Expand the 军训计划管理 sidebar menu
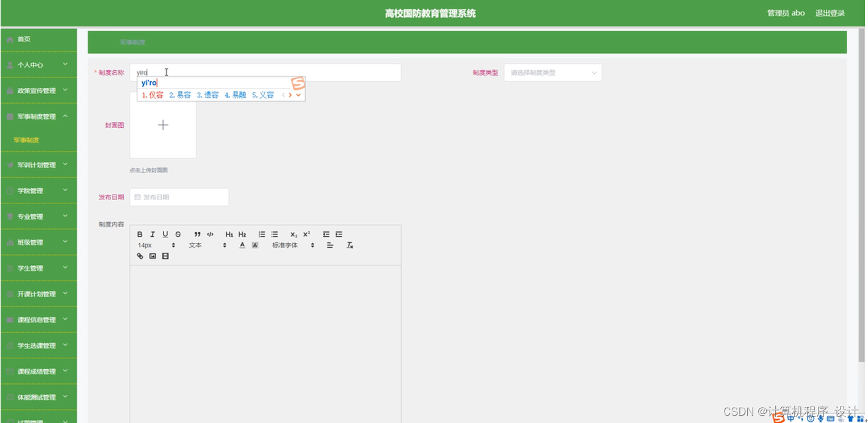 (x=39, y=165)
